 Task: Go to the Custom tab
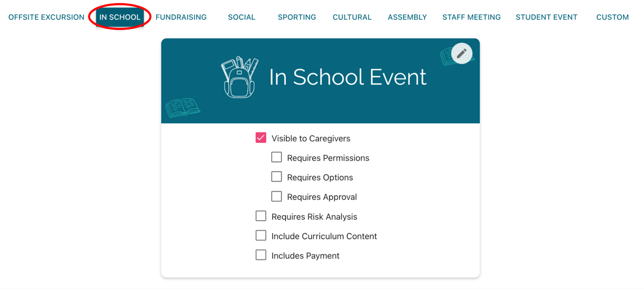point(613,17)
